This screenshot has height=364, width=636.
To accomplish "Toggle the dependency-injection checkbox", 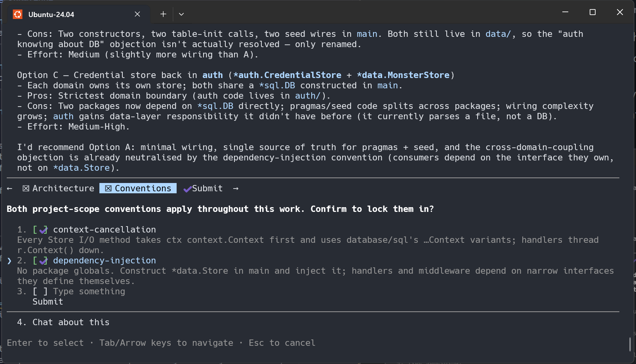I will [x=40, y=261].
